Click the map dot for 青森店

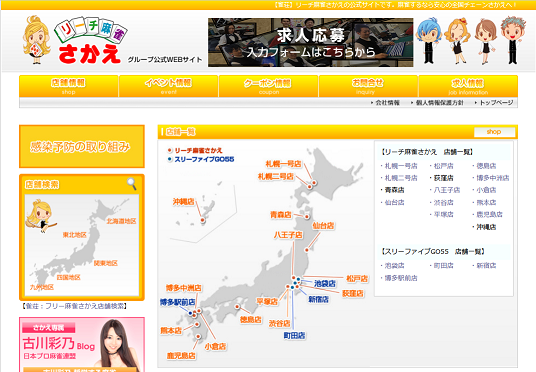(307, 216)
